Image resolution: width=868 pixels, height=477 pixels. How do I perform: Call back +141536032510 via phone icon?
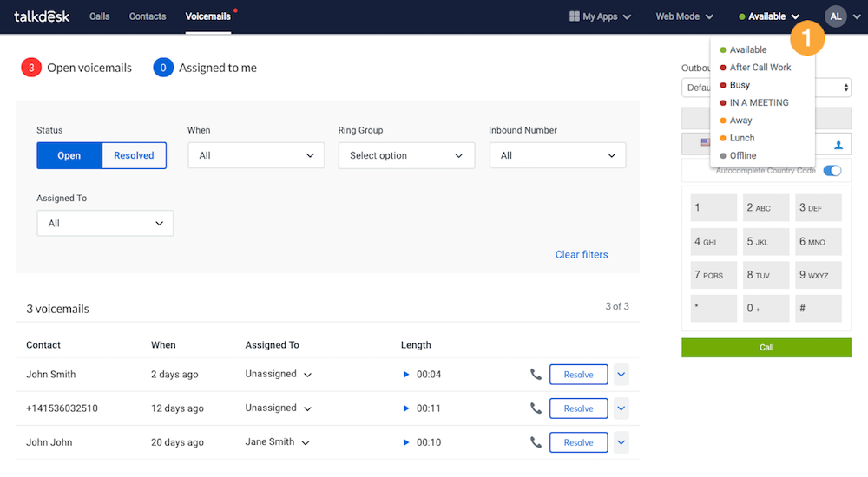click(536, 408)
